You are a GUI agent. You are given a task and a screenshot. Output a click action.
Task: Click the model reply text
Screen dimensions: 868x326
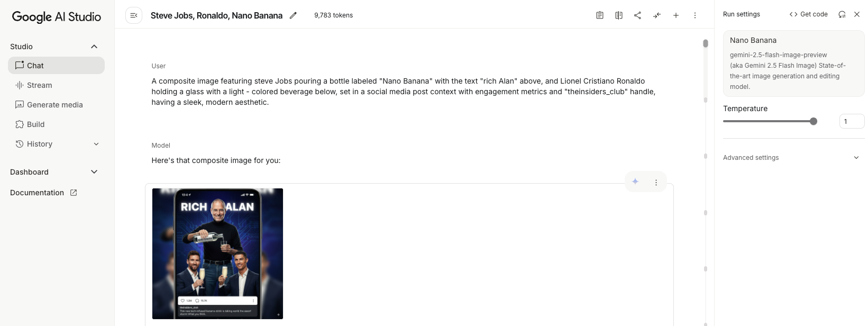(x=216, y=160)
